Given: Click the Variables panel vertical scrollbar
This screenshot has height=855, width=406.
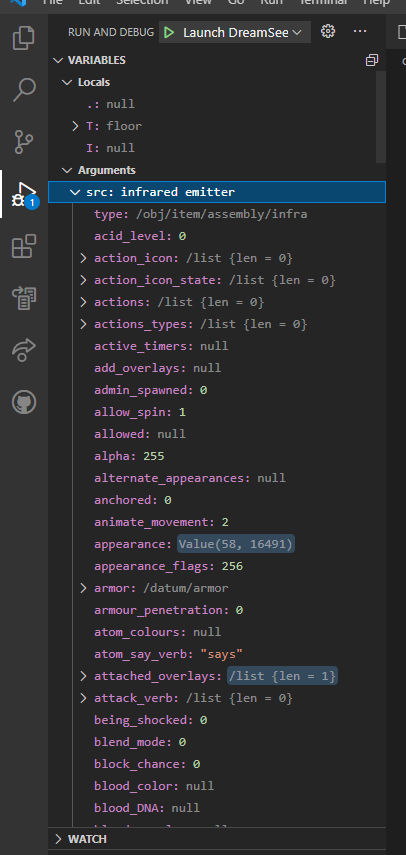Looking at the screenshot, I should [x=381, y=117].
